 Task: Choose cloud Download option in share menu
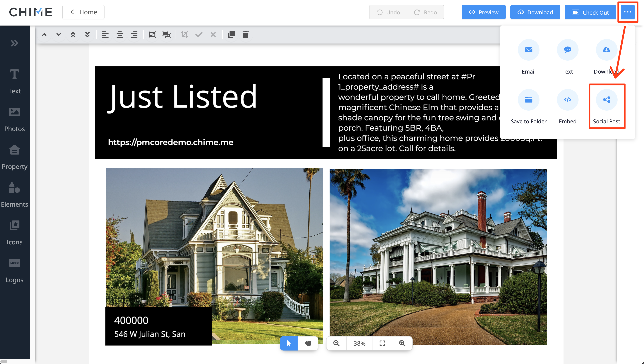(607, 57)
